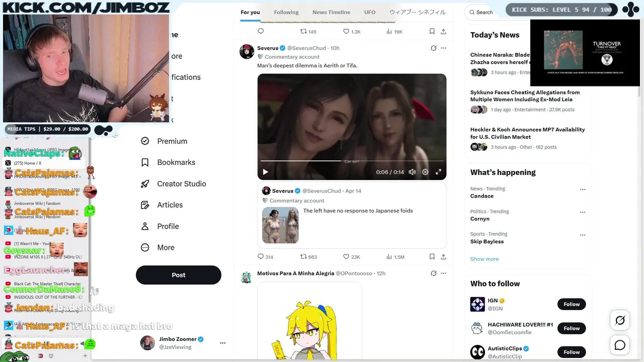Open the More menu in the sidebar
This screenshot has height=362, width=644.
[x=157, y=247]
